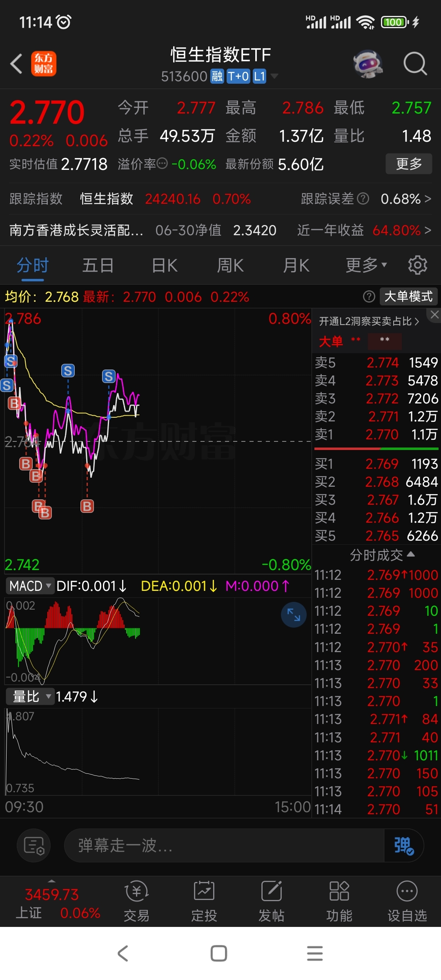This screenshot has width=441, height=980.
Task: Open 开通L2洞察买卖占比 link
Action: click(369, 321)
